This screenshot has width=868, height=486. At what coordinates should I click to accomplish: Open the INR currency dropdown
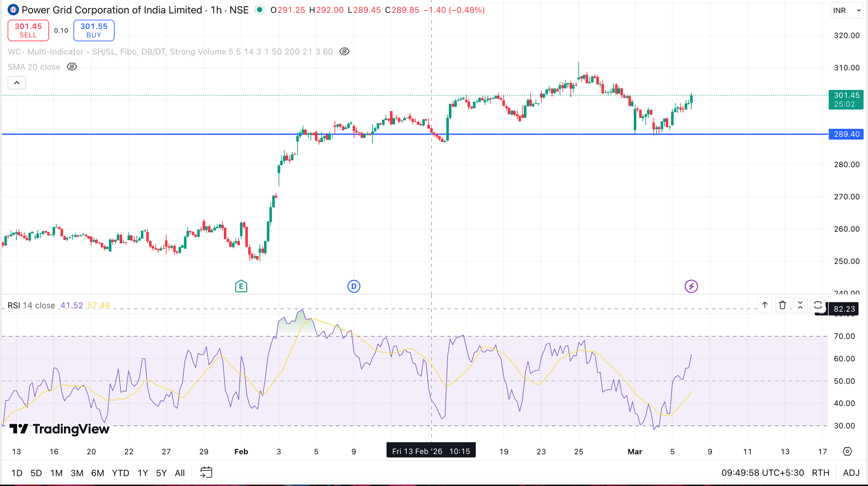point(847,10)
